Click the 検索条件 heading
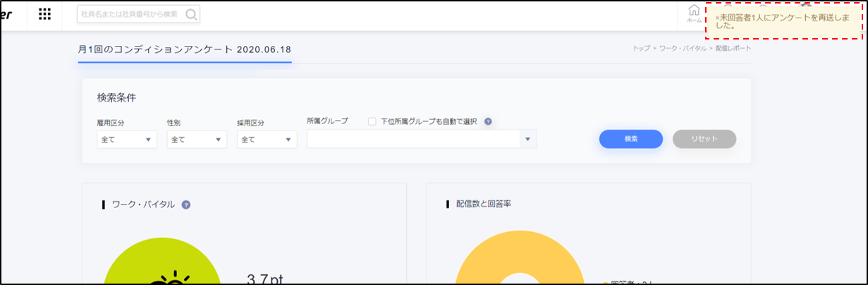Image resolution: width=868 pixels, height=285 pixels. point(116,98)
